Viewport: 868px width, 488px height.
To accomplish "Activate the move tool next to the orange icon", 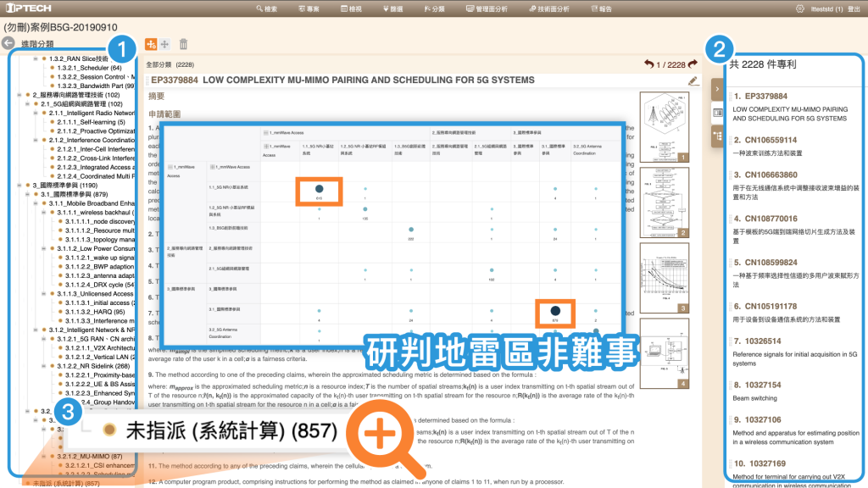I will [x=164, y=44].
